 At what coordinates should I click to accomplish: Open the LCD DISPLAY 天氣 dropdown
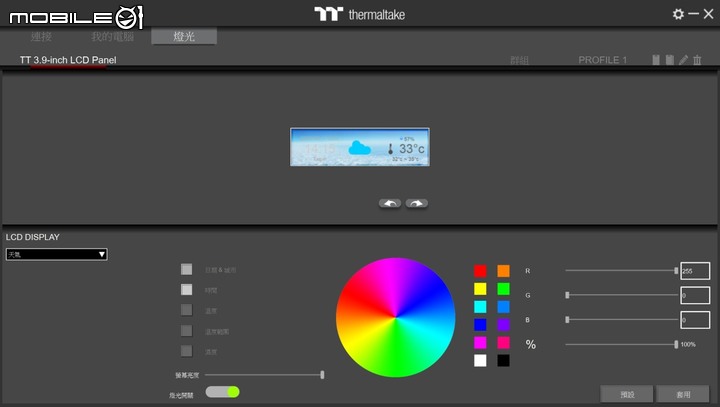coord(56,254)
